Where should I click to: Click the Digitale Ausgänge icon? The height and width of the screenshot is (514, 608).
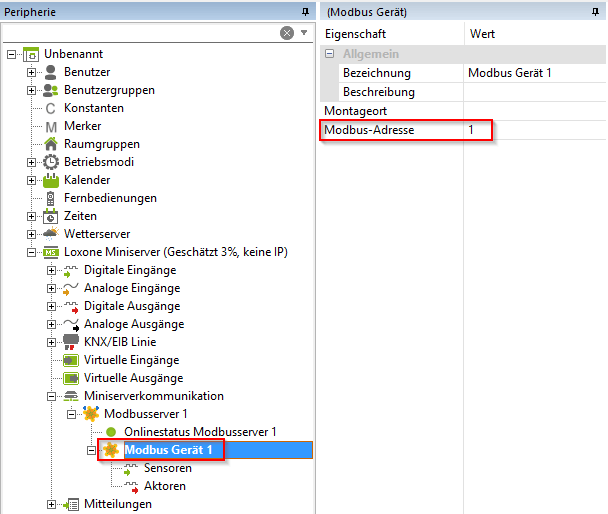click(71, 307)
